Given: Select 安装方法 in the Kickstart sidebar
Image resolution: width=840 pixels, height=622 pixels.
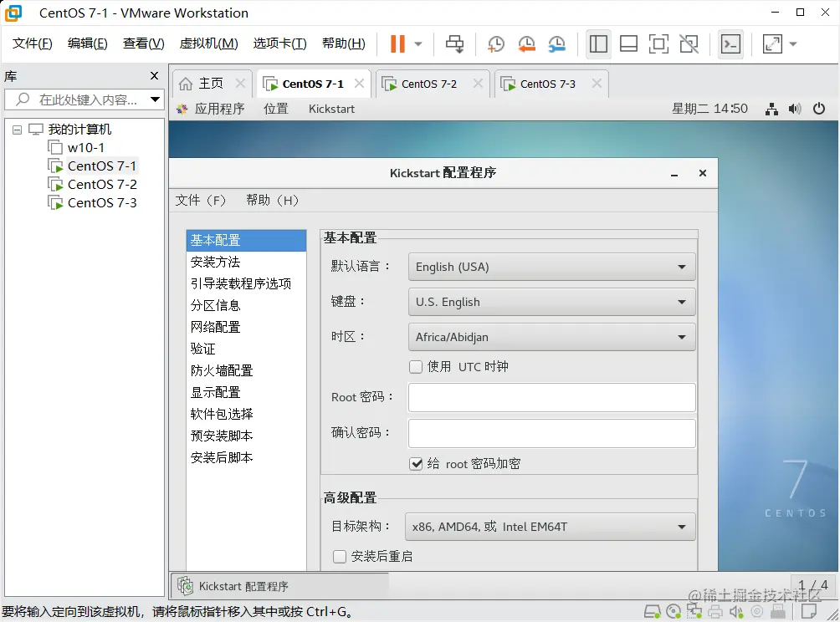Looking at the screenshot, I should pos(247,262).
